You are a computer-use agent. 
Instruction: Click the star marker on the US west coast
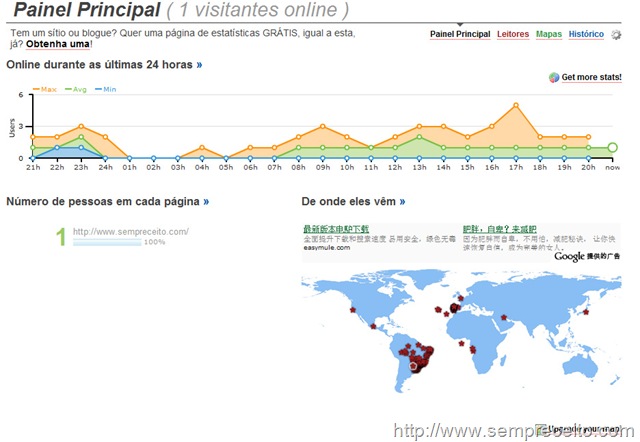353,310
